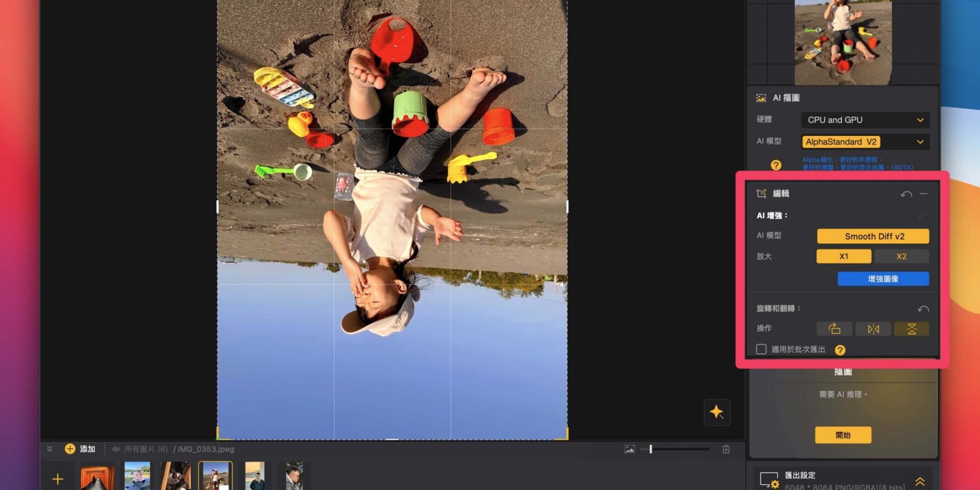This screenshot has width=980, height=490.
Task: Collapse the 編輯 panel with minus button
Action: click(924, 194)
